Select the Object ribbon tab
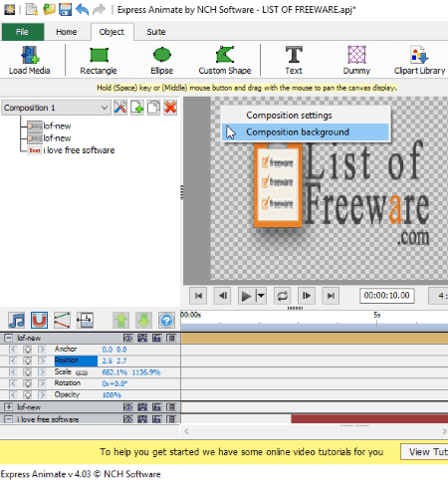The width and height of the screenshot is (448, 482). tap(112, 32)
